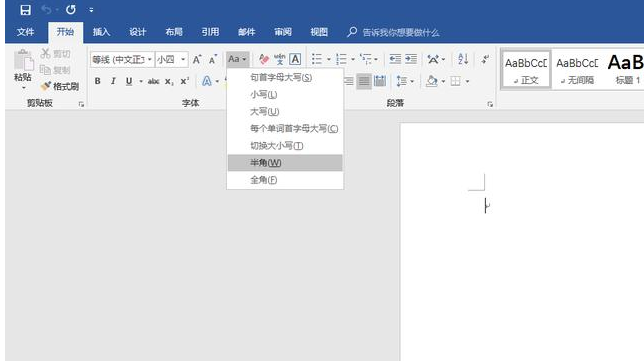This screenshot has width=644, height=361.
Task: Switch to the 引用 ribbon tab
Action: click(210, 32)
